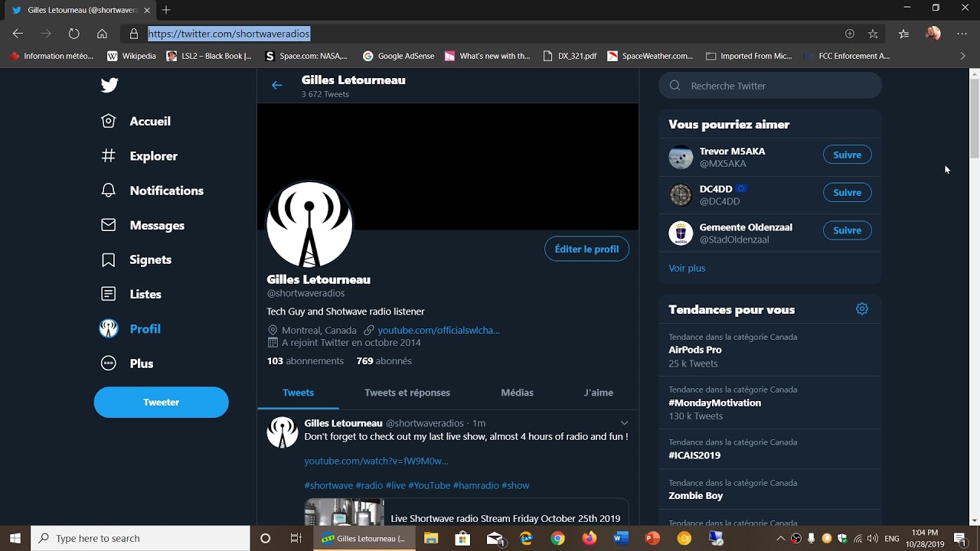
Task: Show hidden system tray icons
Action: (x=781, y=539)
